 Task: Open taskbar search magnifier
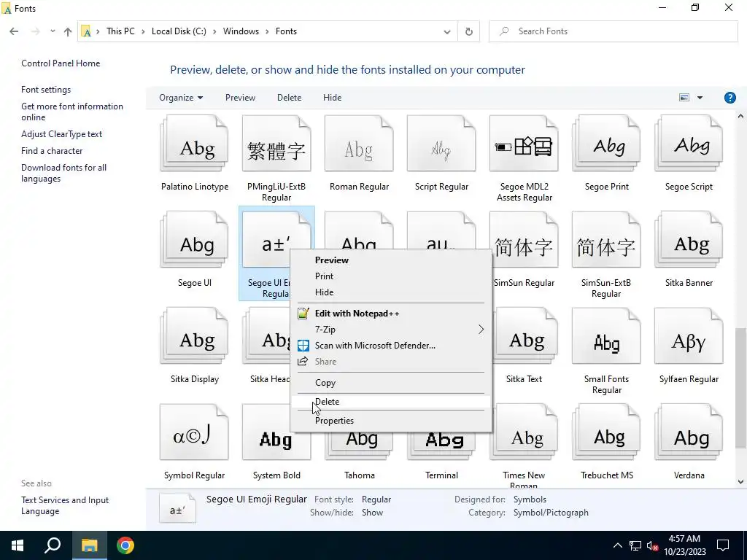53,545
